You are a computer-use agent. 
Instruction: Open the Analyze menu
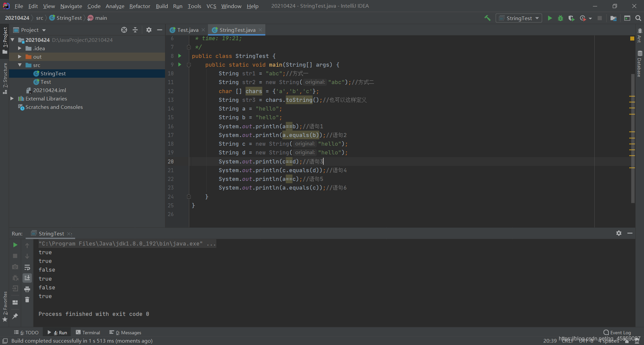pos(115,6)
